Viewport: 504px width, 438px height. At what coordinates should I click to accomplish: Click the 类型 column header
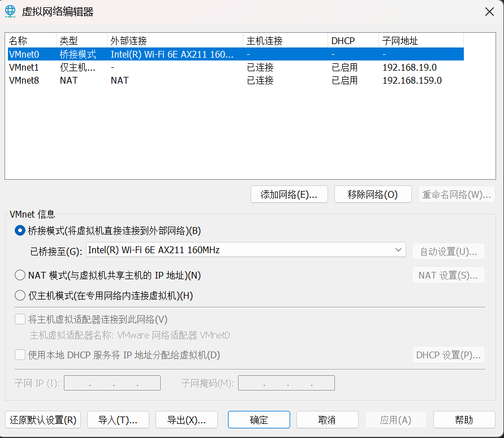tap(81, 41)
